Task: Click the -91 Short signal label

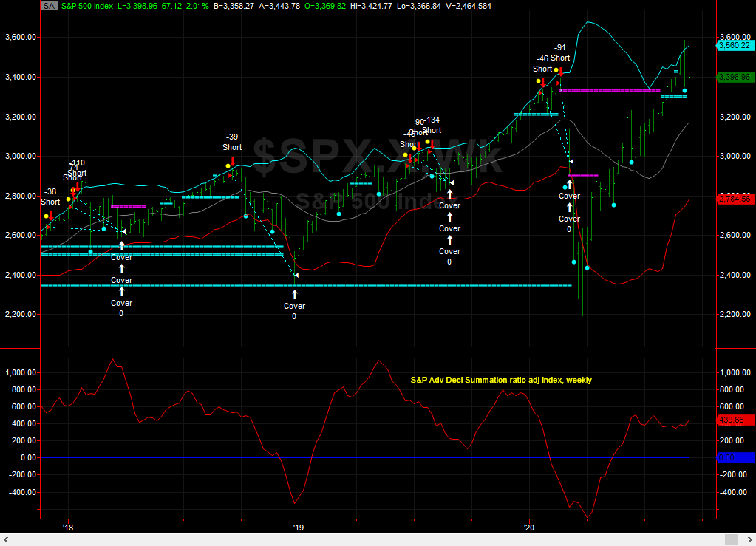Action: (559, 53)
